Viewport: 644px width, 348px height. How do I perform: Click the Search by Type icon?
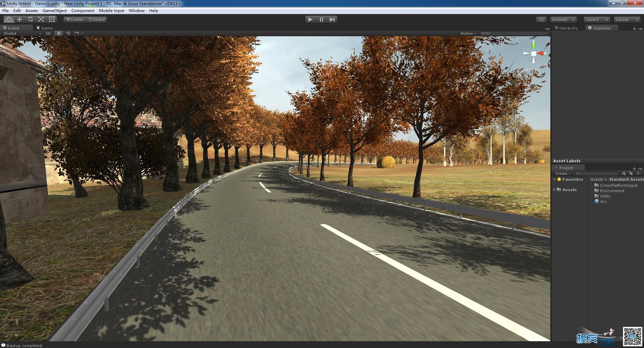[624, 173]
